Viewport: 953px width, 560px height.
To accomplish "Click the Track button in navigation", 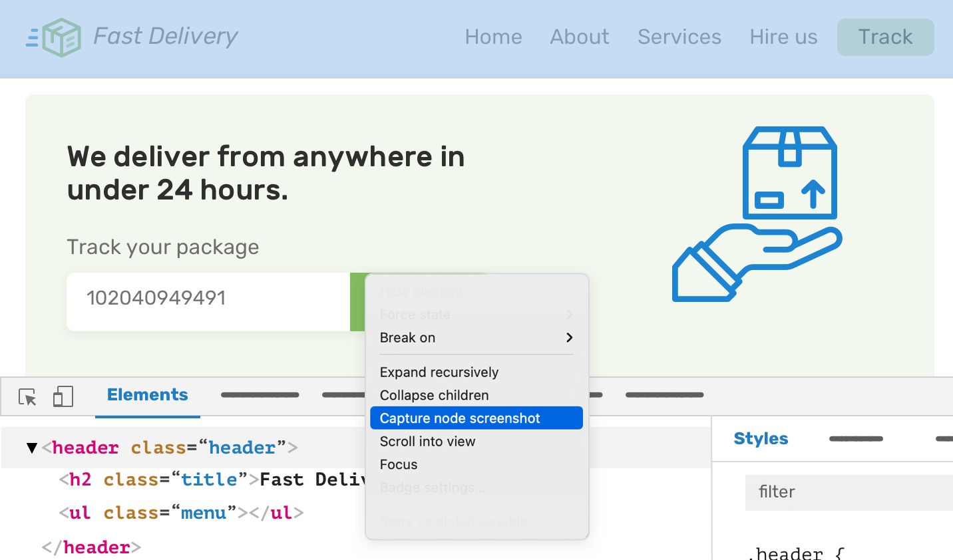I will coord(885,37).
